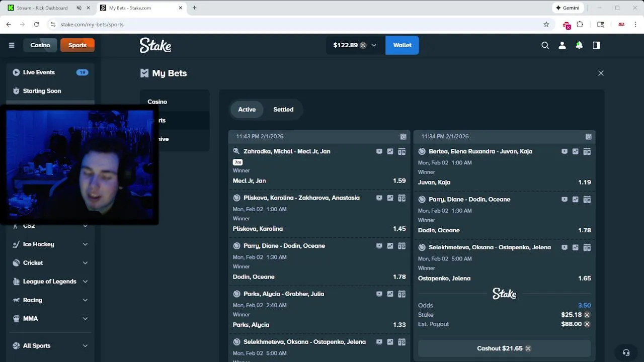
Task: Click tennis ball icon beside Bertea - Juvan
Action: point(422,151)
